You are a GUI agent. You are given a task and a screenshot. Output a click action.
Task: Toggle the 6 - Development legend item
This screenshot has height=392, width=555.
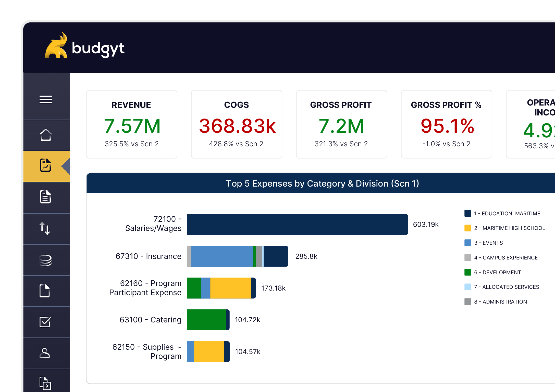pyautogui.click(x=497, y=272)
